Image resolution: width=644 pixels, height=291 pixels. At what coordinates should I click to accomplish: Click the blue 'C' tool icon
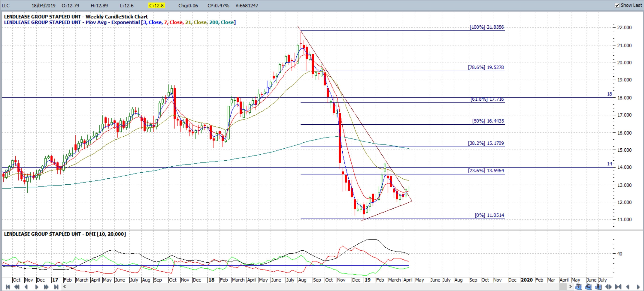coord(589,287)
